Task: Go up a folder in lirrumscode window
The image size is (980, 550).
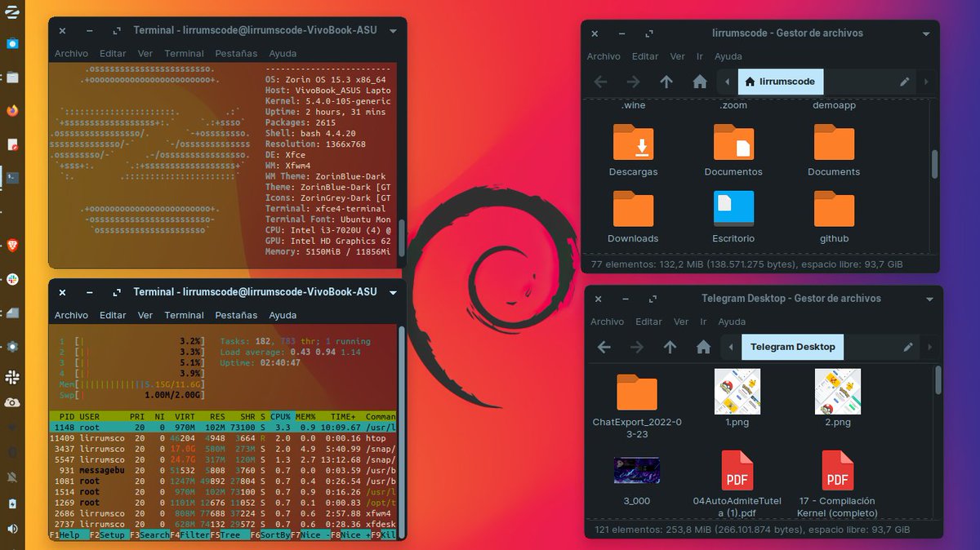Action: point(666,82)
